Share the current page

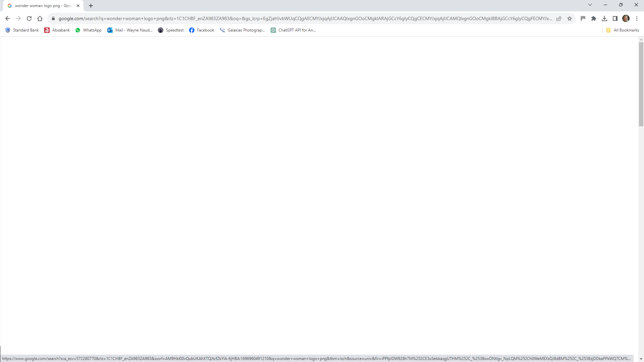coord(559,18)
